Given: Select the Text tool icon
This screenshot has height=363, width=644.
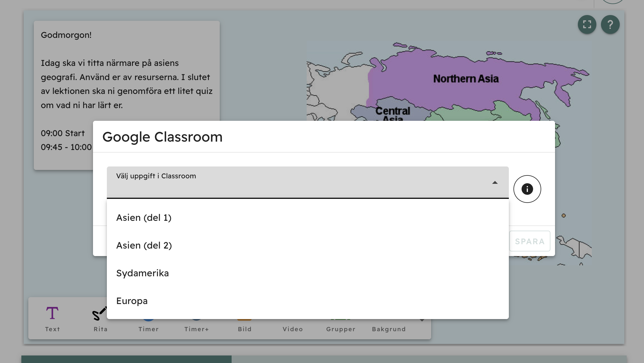Looking at the screenshot, I should coord(52,314).
